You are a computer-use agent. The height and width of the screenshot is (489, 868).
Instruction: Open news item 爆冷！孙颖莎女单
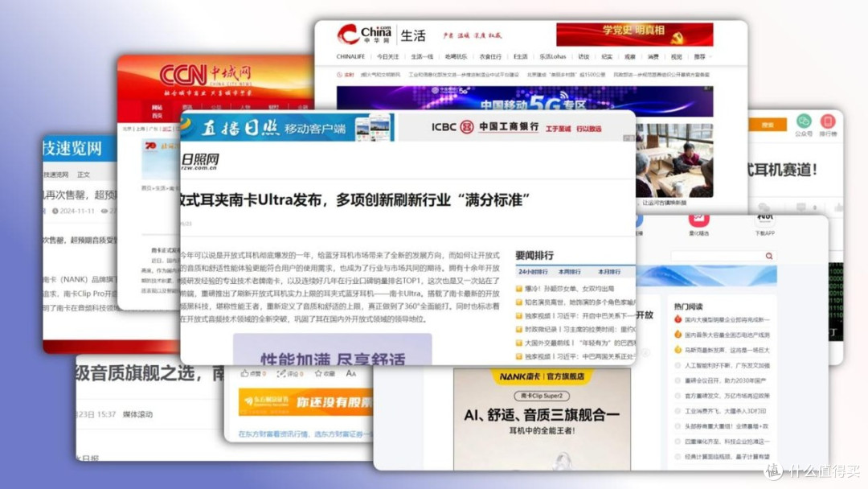568,289
